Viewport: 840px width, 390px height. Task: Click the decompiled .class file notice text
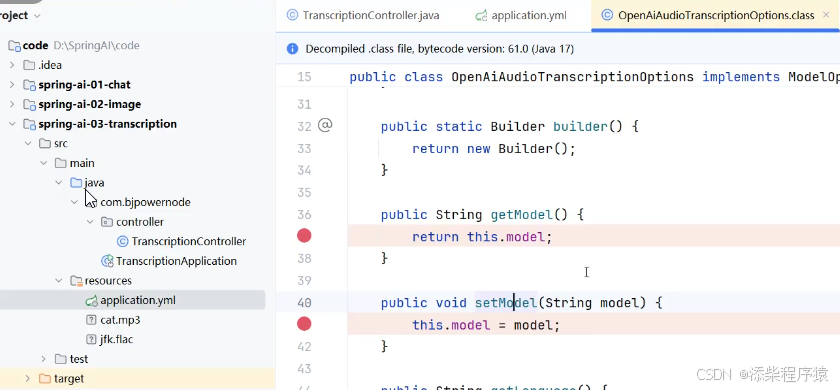click(x=439, y=49)
